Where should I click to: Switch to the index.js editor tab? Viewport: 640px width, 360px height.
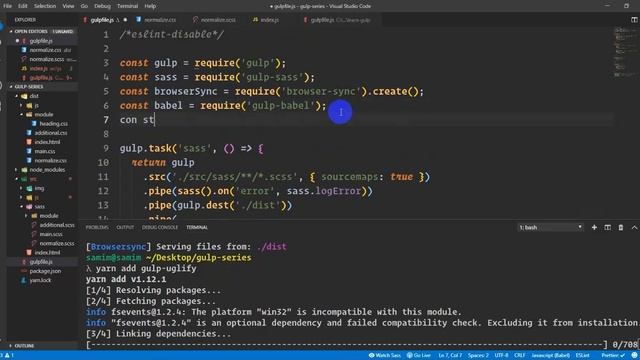(x=266, y=20)
